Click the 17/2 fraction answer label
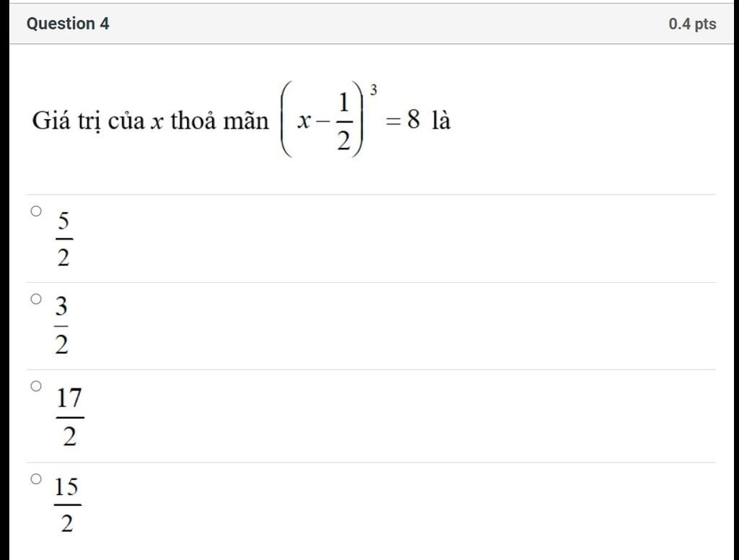739x560 pixels. 69,417
